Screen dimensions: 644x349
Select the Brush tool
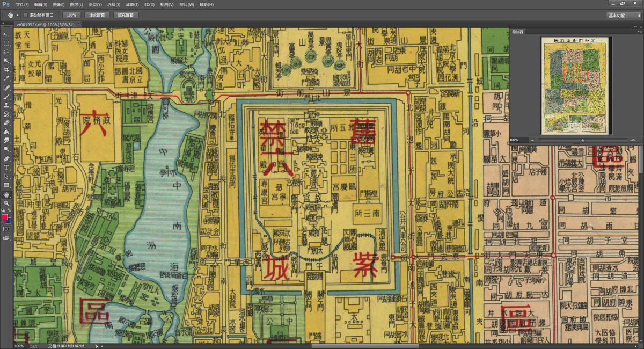point(6,97)
